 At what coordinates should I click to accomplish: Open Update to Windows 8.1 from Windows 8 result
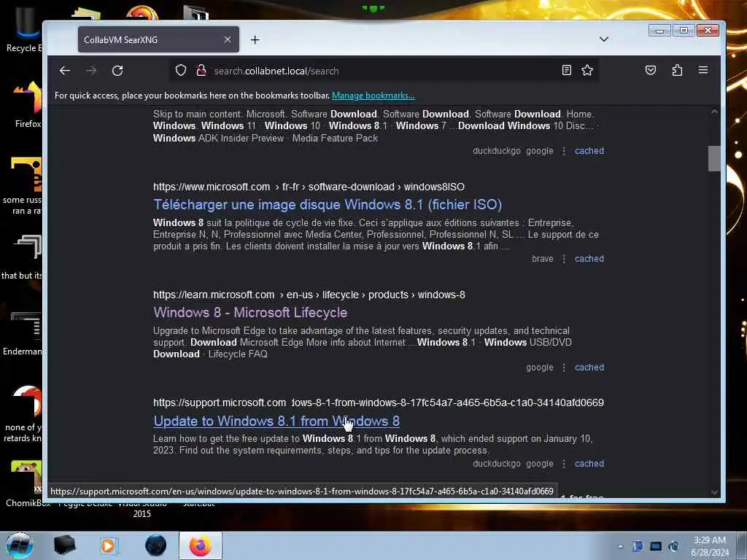(x=276, y=421)
